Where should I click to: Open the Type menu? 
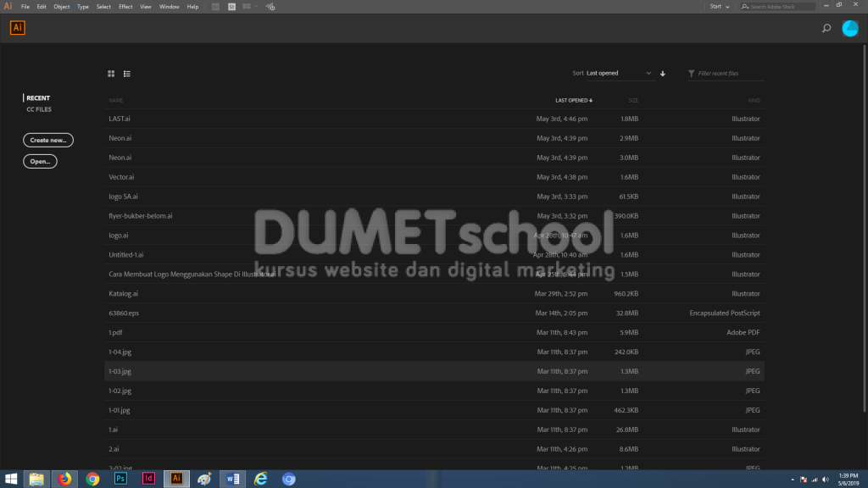[x=83, y=7]
